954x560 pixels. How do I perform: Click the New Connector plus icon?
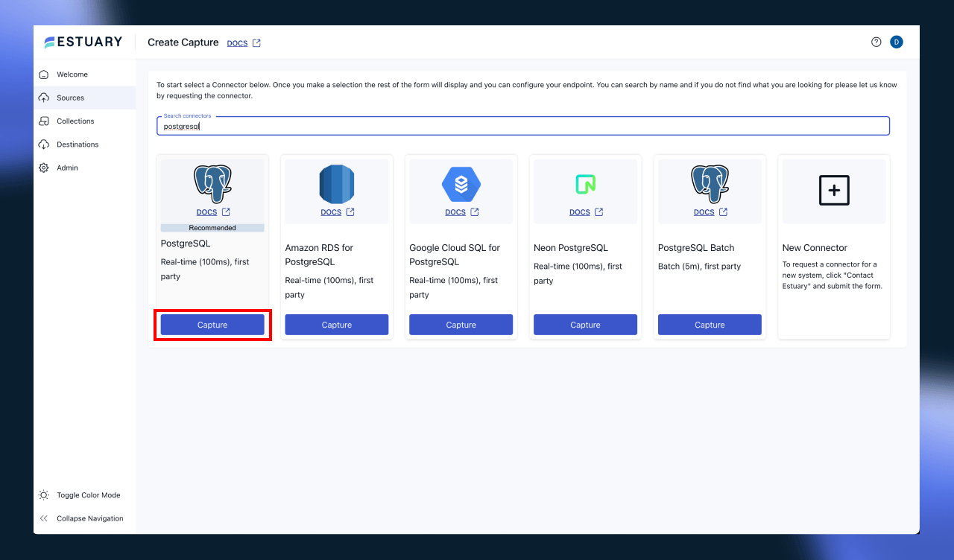(x=834, y=191)
